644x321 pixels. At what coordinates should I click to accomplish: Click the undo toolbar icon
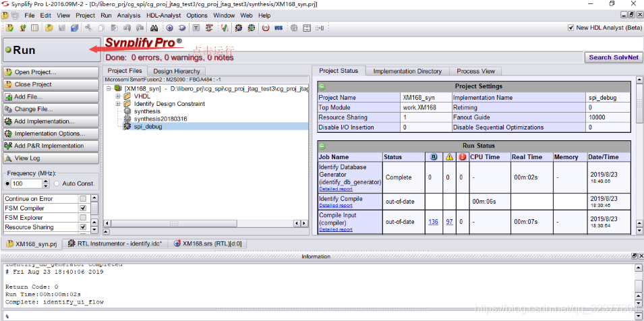click(127, 28)
